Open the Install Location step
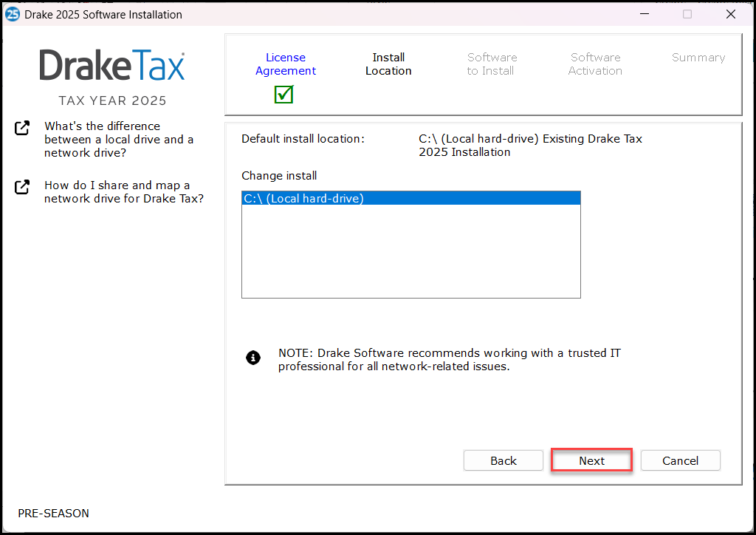This screenshot has width=756, height=535. [x=388, y=64]
